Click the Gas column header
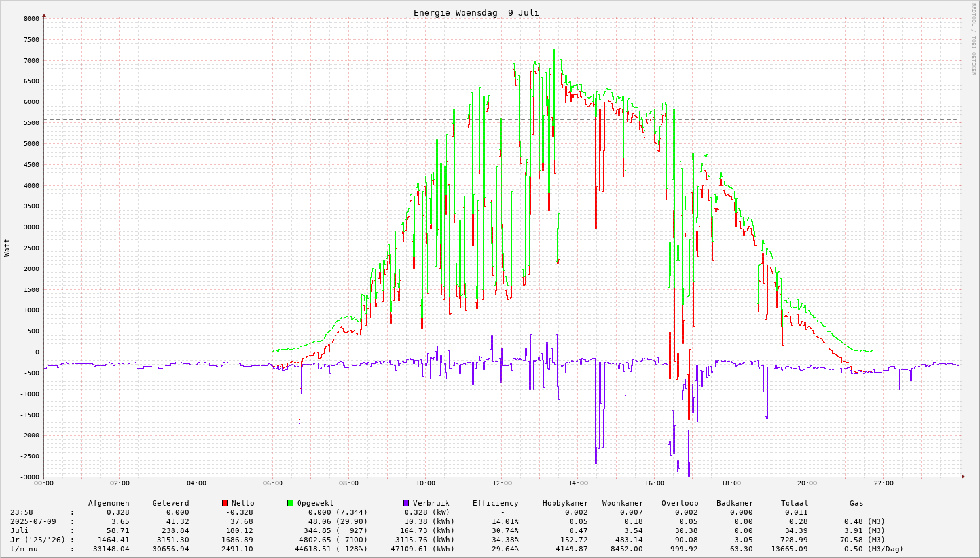 click(x=856, y=503)
